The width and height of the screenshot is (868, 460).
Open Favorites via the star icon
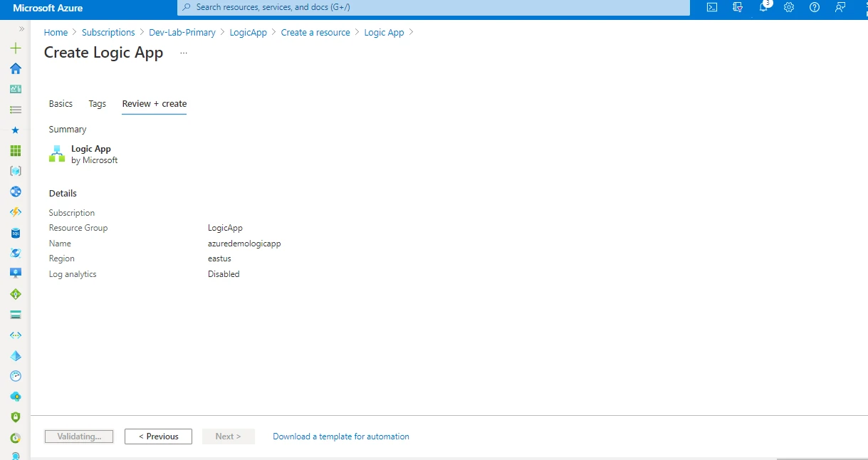tap(15, 130)
